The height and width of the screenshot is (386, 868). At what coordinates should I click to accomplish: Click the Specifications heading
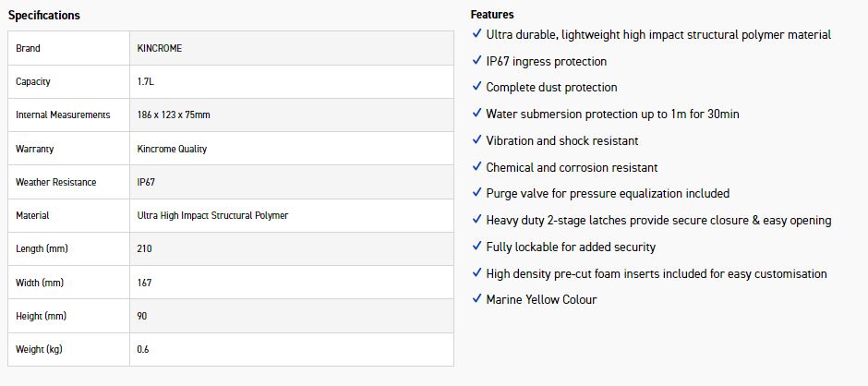point(43,15)
